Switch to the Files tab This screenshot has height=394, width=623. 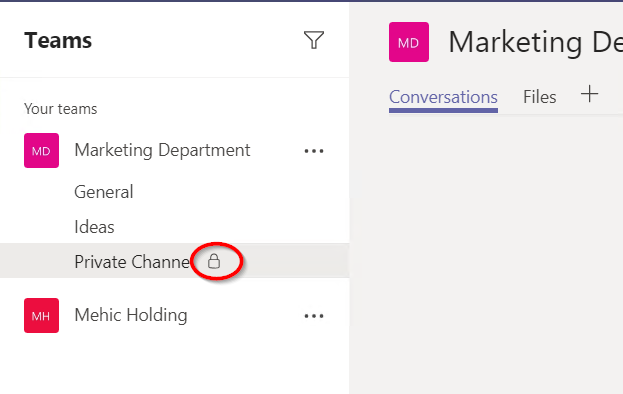(x=539, y=97)
